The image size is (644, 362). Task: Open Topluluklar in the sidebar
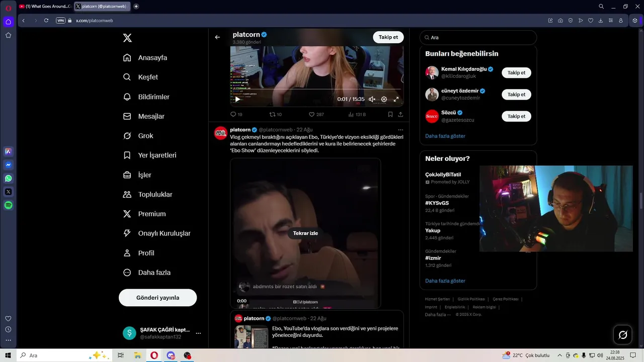[147, 195]
